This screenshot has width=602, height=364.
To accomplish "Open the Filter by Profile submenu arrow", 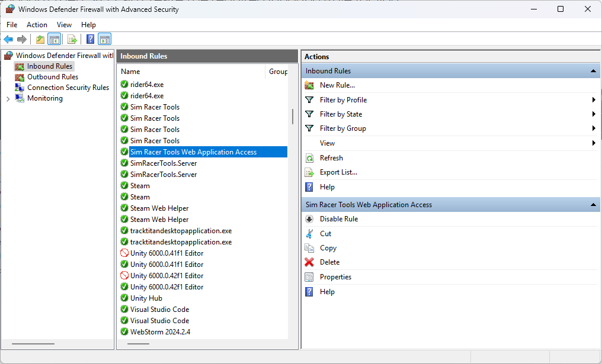I will click(594, 99).
